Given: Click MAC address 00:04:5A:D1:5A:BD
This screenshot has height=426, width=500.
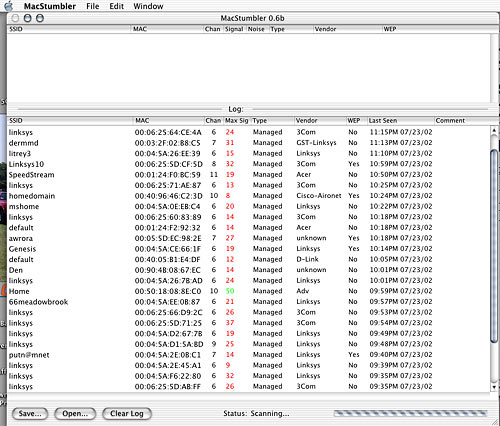Looking at the screenshot, I should [x=169, y=344].
